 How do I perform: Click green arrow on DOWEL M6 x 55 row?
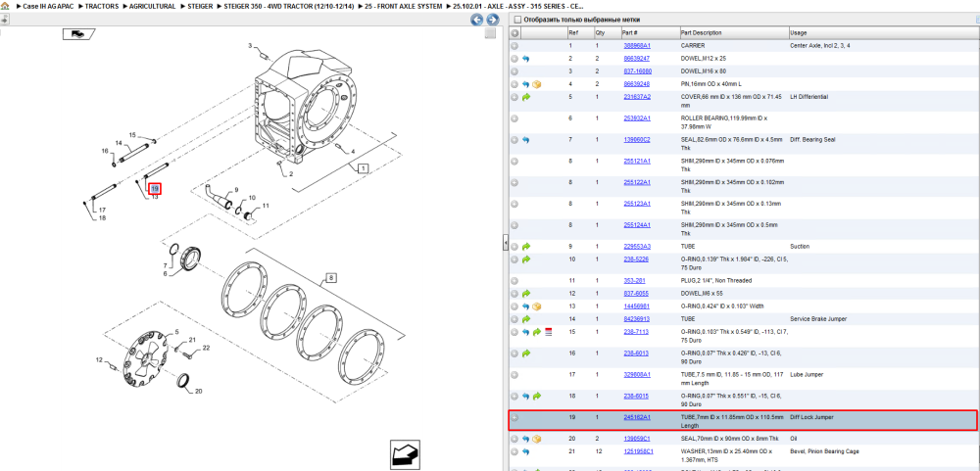[x=525, y=294]
